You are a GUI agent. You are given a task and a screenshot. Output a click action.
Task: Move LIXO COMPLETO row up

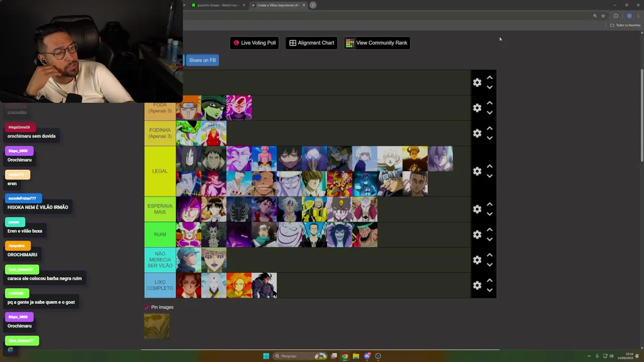pyautogui.click(x=490, y=281)
